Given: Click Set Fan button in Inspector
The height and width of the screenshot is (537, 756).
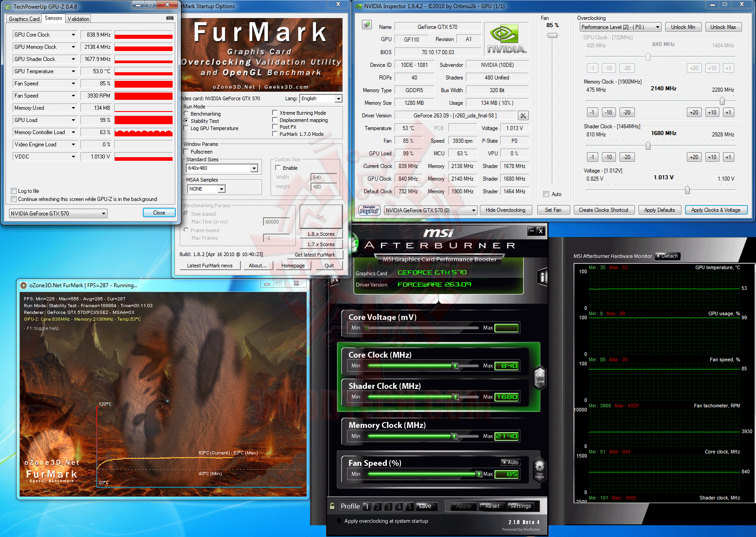Looking at the screenshot, I should [553, 210].
